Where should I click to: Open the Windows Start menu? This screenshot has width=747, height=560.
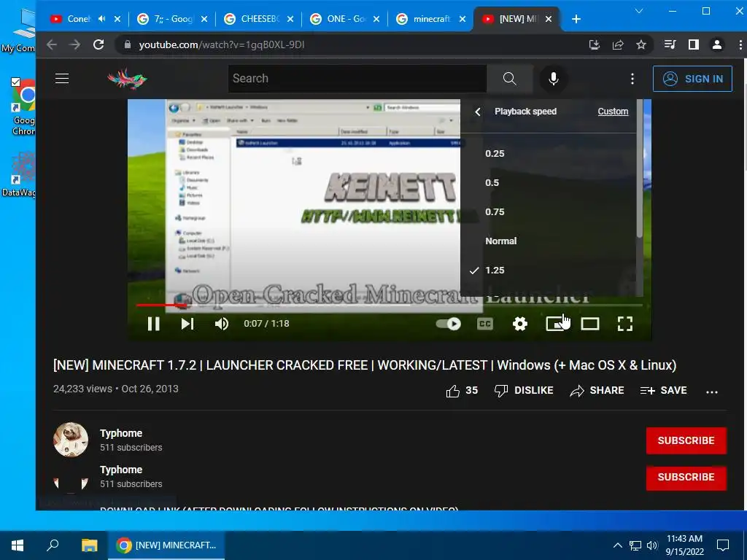[18, 545]
